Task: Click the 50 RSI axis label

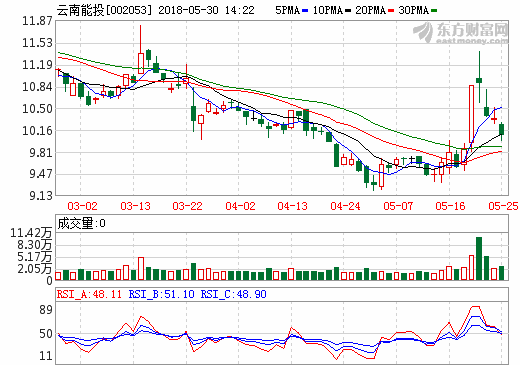Action: click(x=46, y=334)
